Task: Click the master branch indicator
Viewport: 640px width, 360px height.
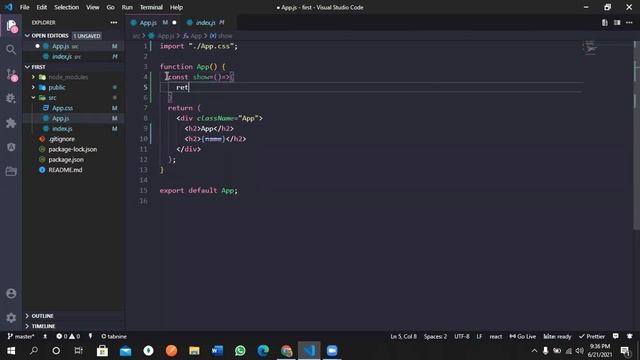Action: (x=21, y=336)
